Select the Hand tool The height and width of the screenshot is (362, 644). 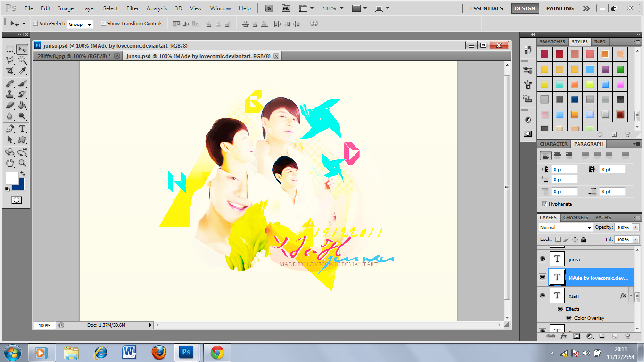click(x=10, y=163)
